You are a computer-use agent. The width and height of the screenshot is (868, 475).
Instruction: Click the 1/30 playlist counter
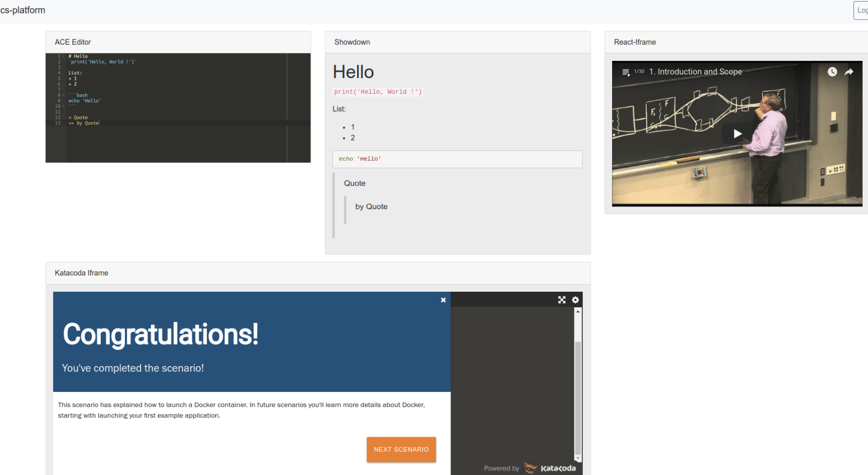click(639, 72)
